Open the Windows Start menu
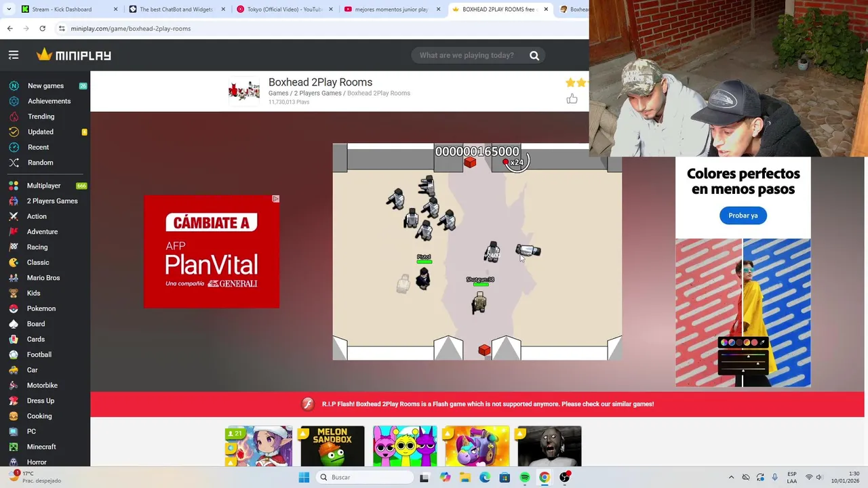 304,477
